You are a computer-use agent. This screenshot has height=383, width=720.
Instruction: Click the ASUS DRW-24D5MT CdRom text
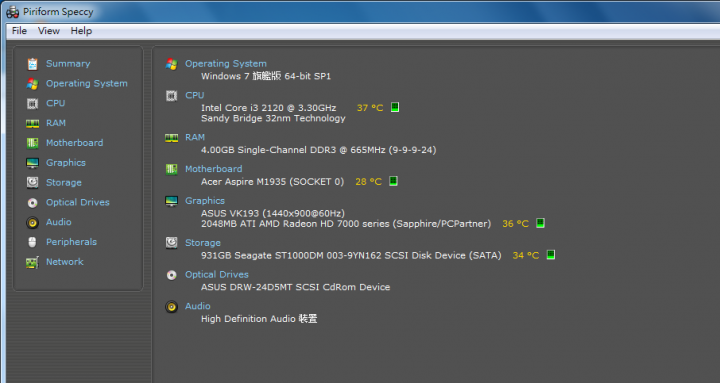(x=296, y=287)
